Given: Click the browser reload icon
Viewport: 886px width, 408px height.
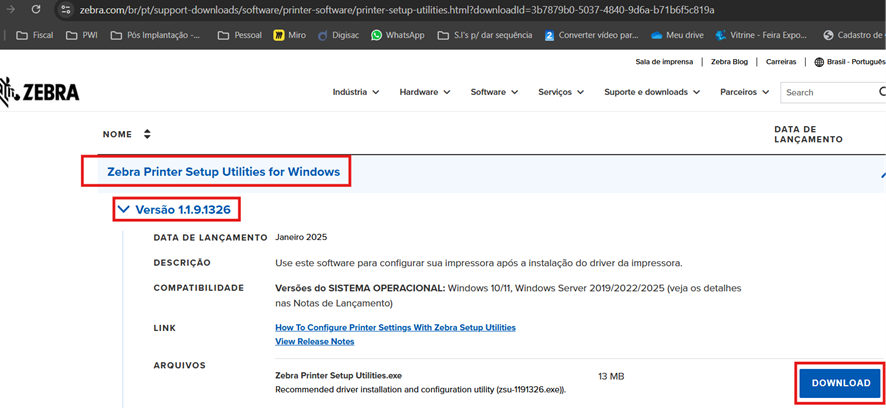Looking at the screenshot, I should click(x=37, y=9).
